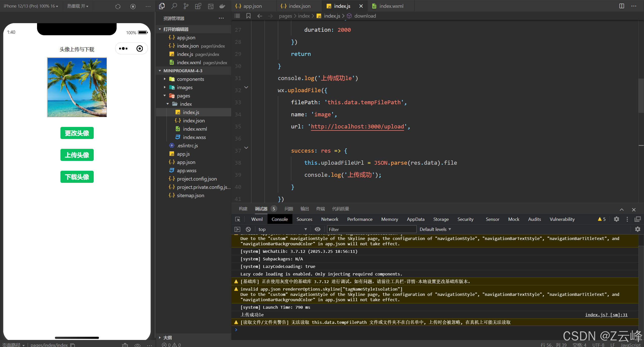Switch to the Network tab
This screenshot has width=644, height=347.
click(329, 219)
